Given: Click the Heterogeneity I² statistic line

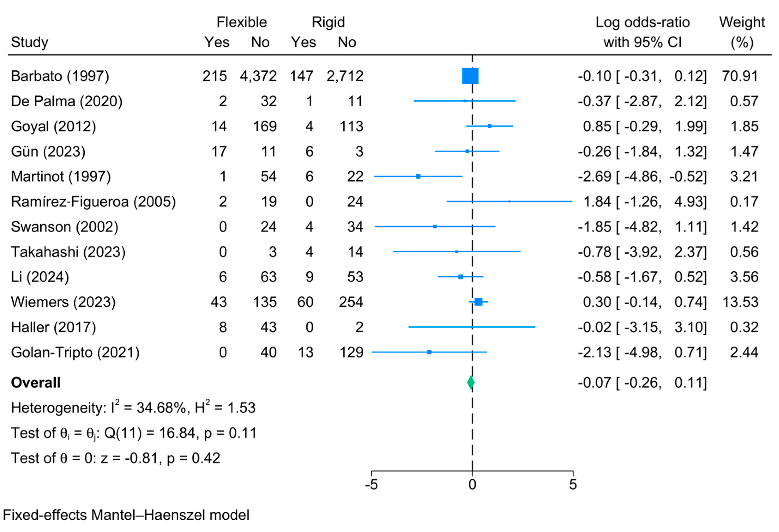Looking at the screenshot, I should pyautogui.click(x=133, y=408).
